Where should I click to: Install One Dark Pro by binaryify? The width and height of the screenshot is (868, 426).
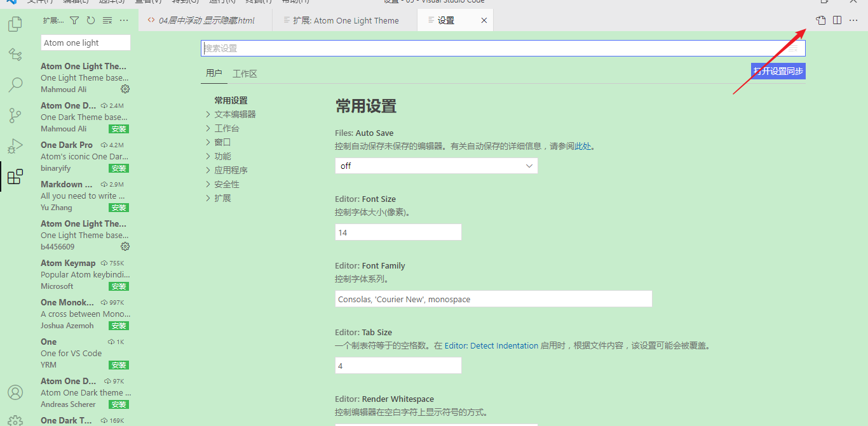pos(119,168)
